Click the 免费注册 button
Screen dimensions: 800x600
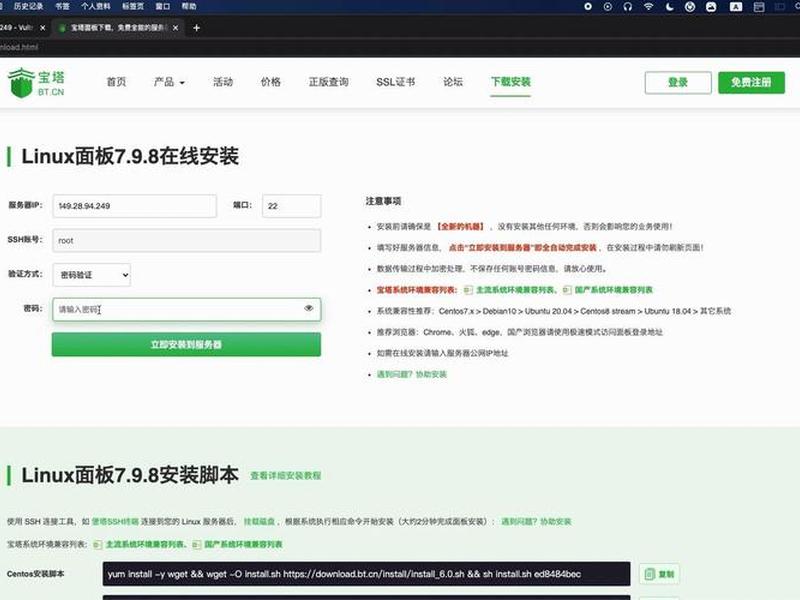tap(752, 83)
